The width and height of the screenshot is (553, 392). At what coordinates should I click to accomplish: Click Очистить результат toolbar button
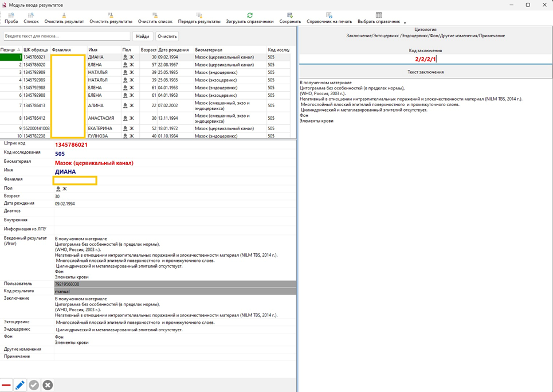click(x=64, y=18)
